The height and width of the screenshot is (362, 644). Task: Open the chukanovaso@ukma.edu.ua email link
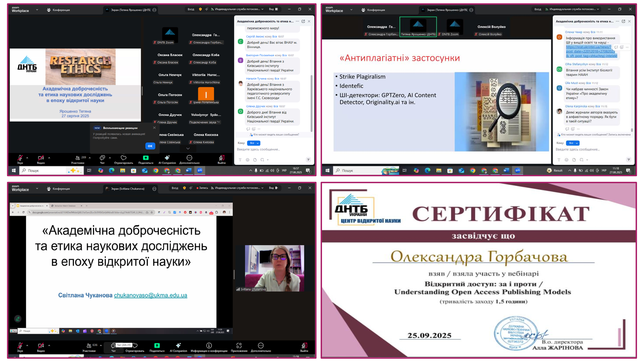(x=151, y=295)
